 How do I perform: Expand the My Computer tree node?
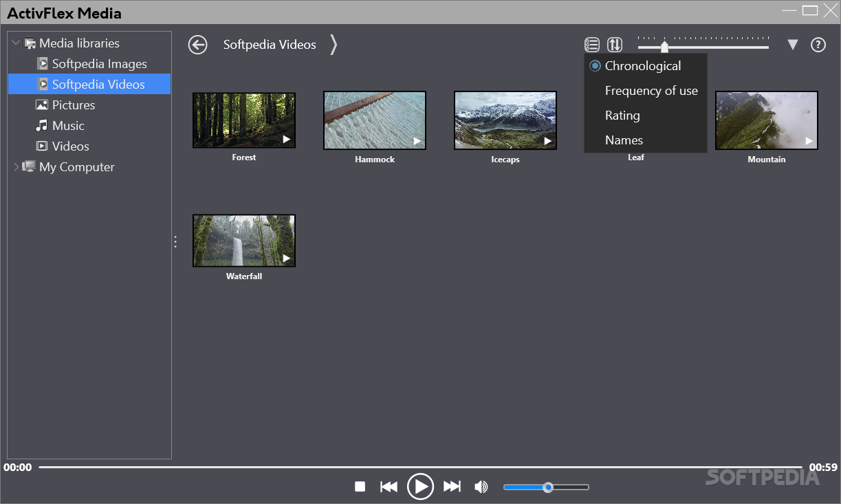[x=16, y=166]
